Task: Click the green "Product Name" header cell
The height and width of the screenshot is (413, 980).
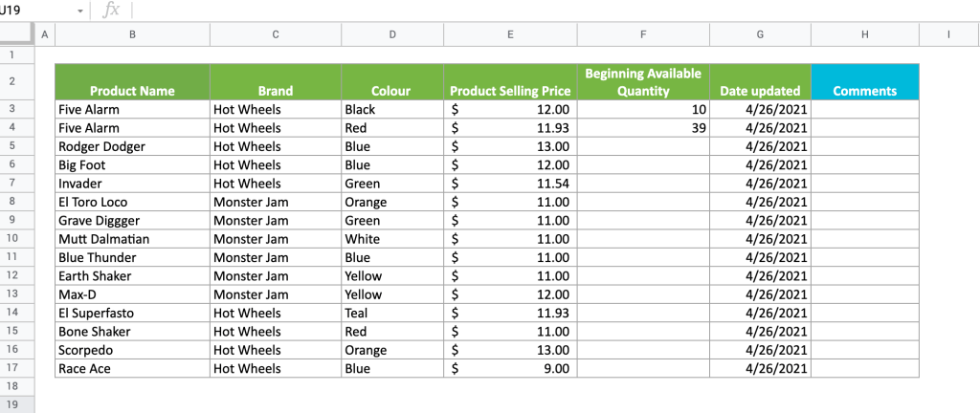Action: [x=132, y=82]
